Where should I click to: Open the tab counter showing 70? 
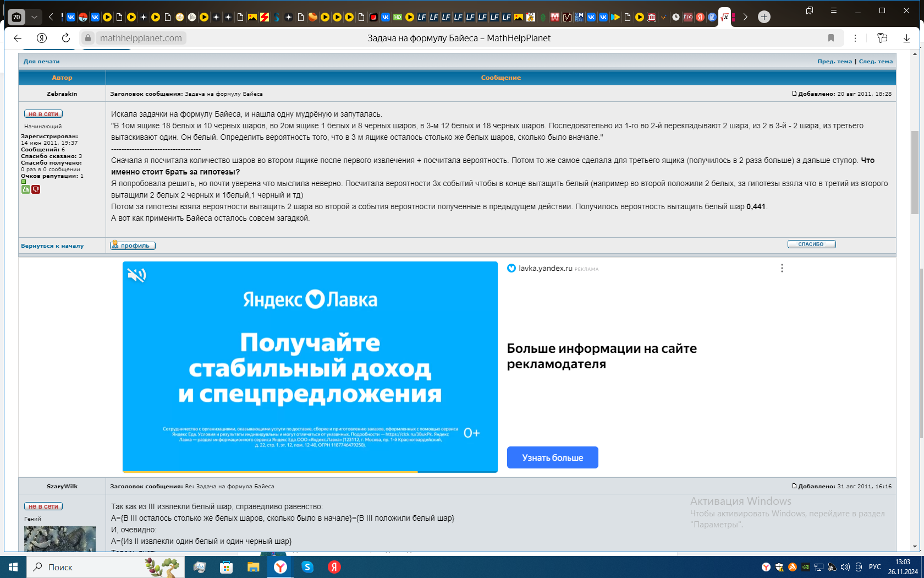point(16,17)
